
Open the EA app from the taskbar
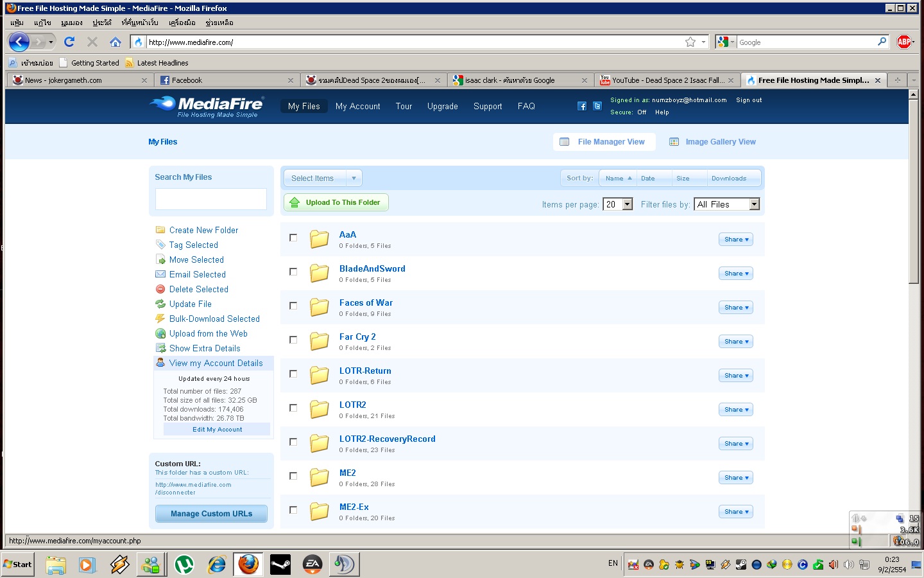click(x=312, y=565)
